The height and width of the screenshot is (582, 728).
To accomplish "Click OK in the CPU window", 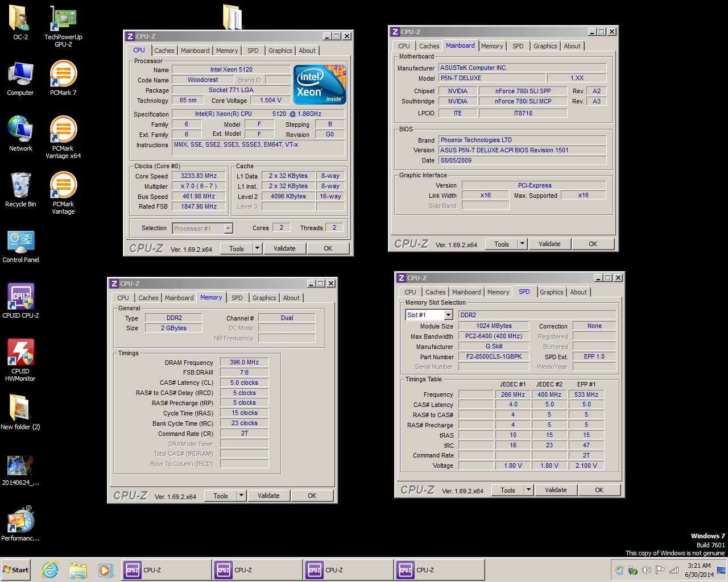I will click(328, 248).
